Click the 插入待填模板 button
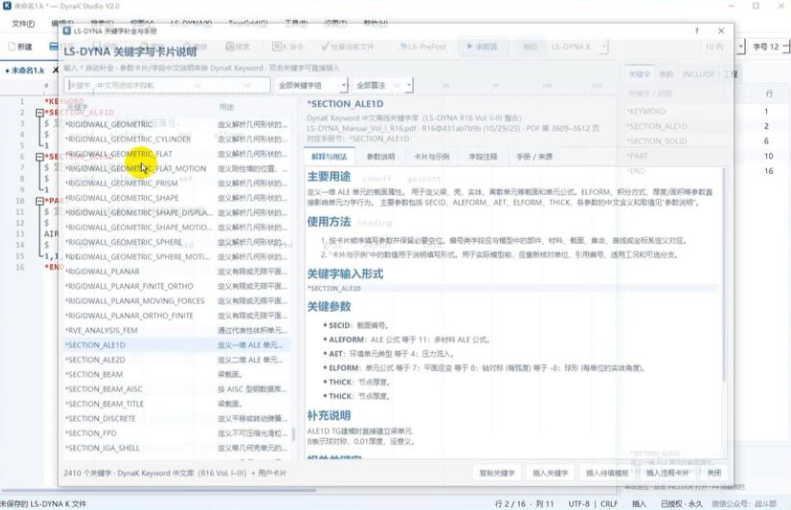This screenshot has width=791, height=510. (x=607, y=473)
